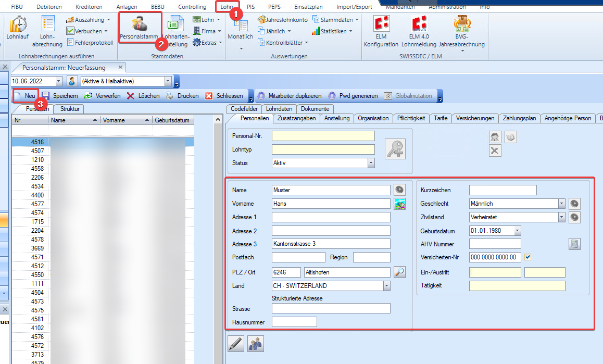Open BVG-Jahresabrechnung ribbon icon
The image size is (603, 364).
tap(461, 31)
